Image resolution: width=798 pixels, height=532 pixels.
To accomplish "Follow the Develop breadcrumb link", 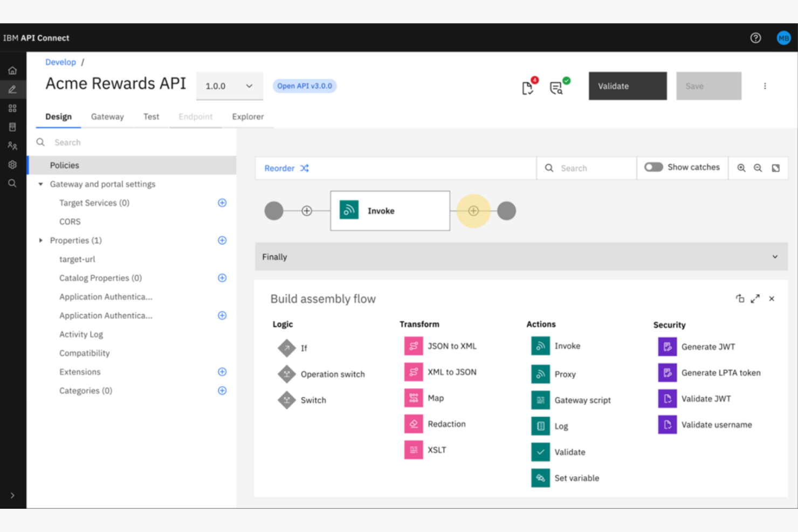I will click(60, 62).
